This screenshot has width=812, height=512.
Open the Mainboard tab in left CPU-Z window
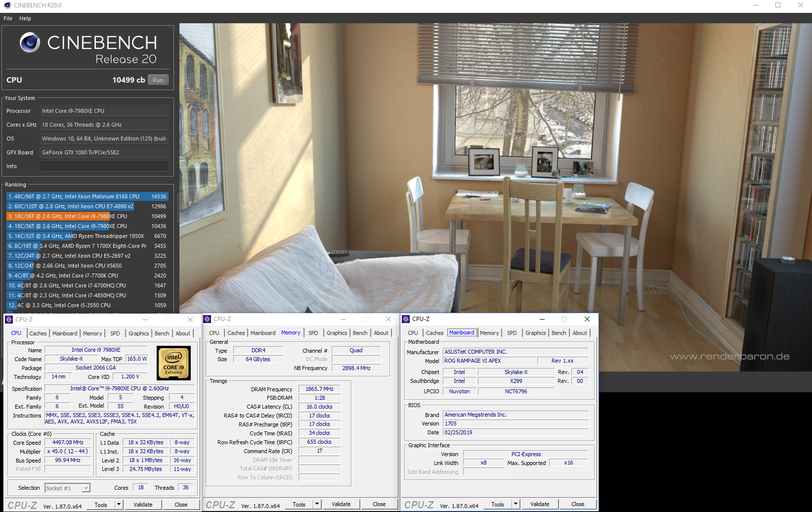(x=65, y=333)
